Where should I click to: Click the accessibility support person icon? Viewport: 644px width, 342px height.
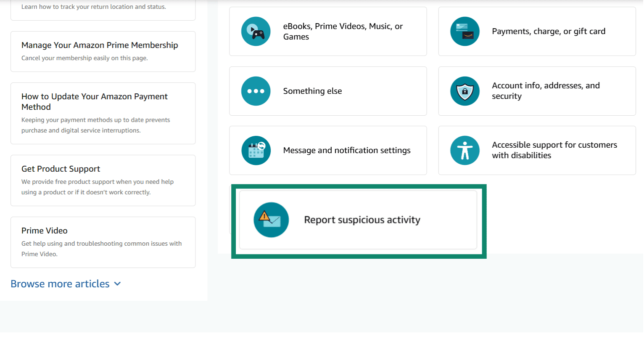point(465,150)
